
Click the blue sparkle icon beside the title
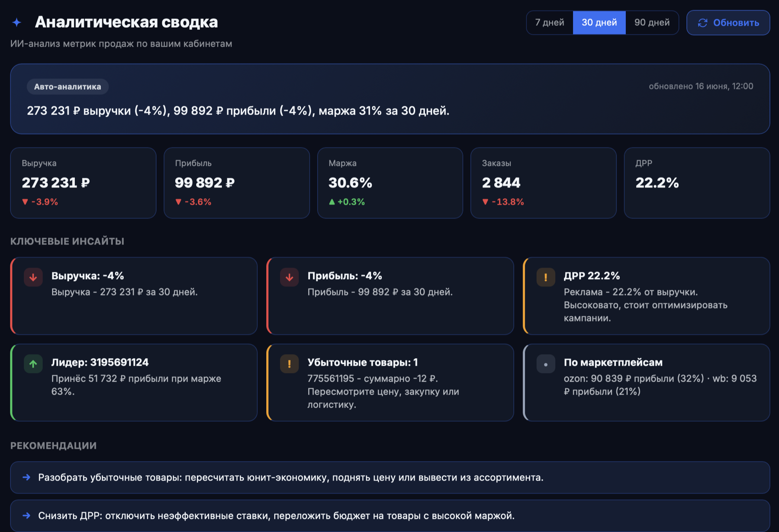(17, 22)
